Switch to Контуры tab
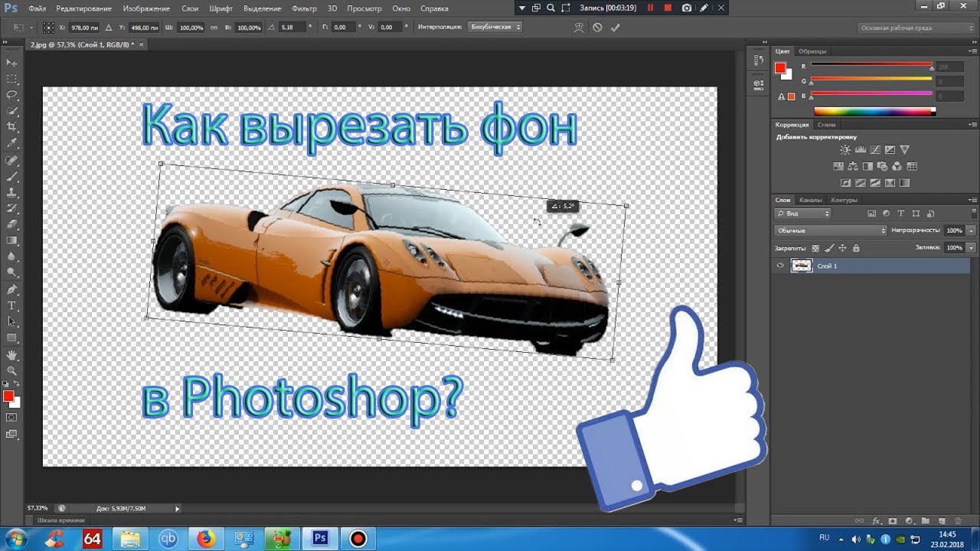980x551 pixels. click(844, 200)
